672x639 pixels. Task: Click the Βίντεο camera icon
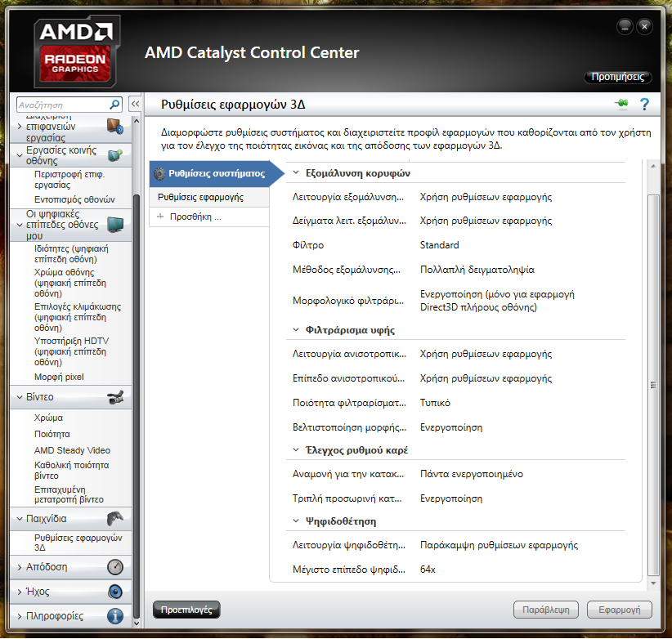coord(115,397)
